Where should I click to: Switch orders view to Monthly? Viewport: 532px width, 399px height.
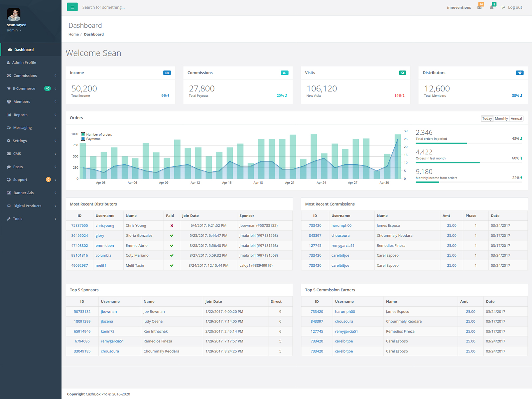[x=501, y=119]
